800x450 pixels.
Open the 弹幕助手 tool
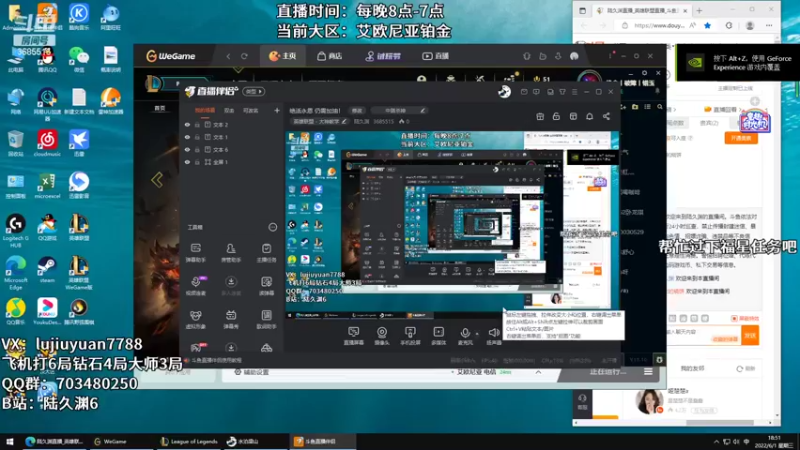coord(195,253)
